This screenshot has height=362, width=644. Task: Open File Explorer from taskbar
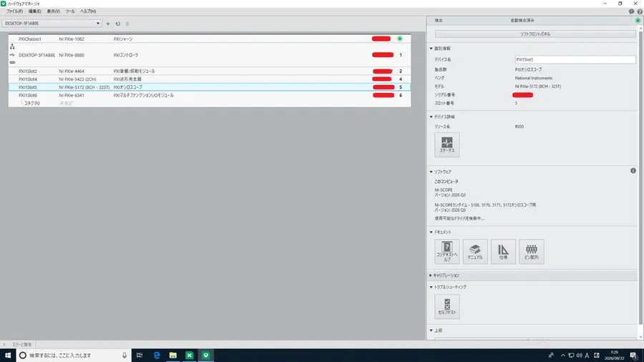(x=173, y=355)
